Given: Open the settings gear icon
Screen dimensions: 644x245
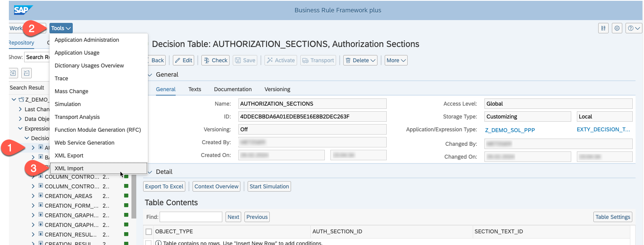Looking at the screenshot, I should pyautogui.click(x=617, y=28).
